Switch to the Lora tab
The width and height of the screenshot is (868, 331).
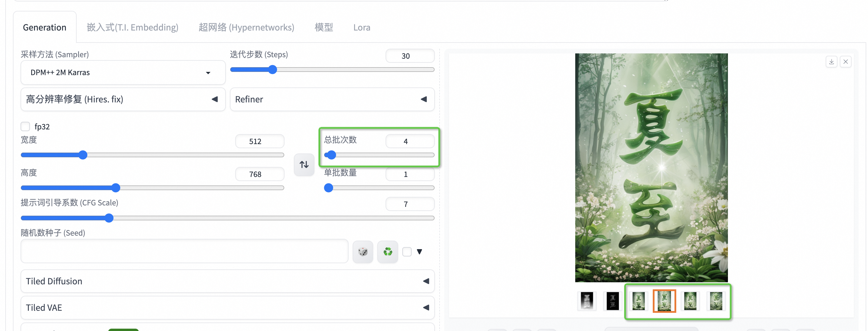[x=361, y=27]
